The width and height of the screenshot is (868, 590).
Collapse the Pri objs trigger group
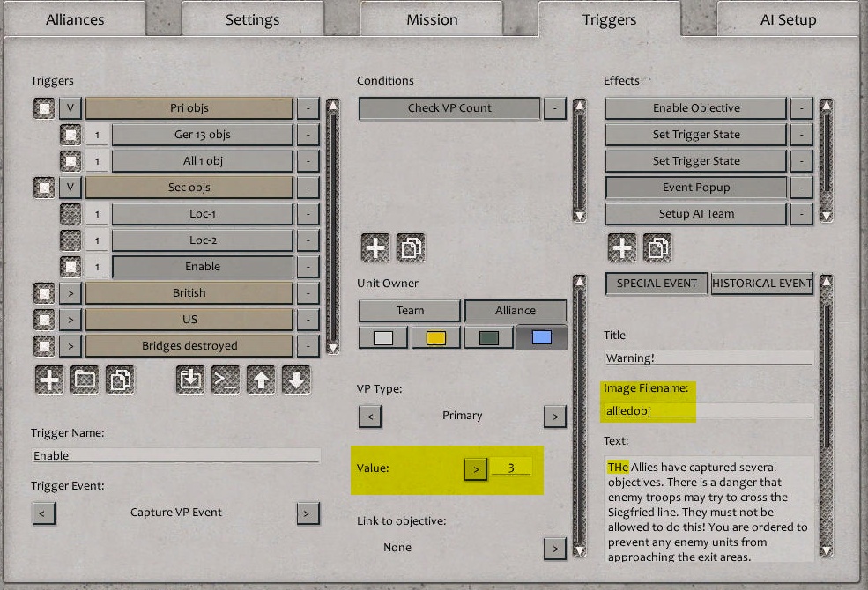(x=70, y=108)
